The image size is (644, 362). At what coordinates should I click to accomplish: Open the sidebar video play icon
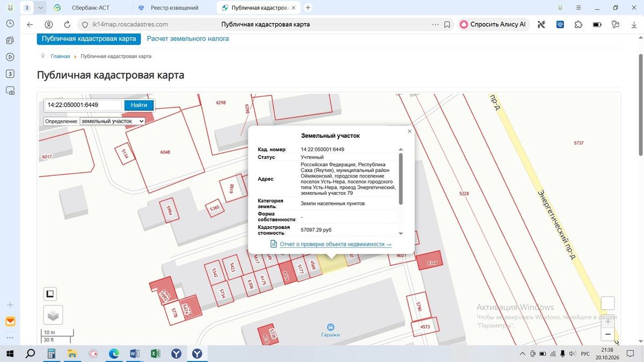pos(10,57)
